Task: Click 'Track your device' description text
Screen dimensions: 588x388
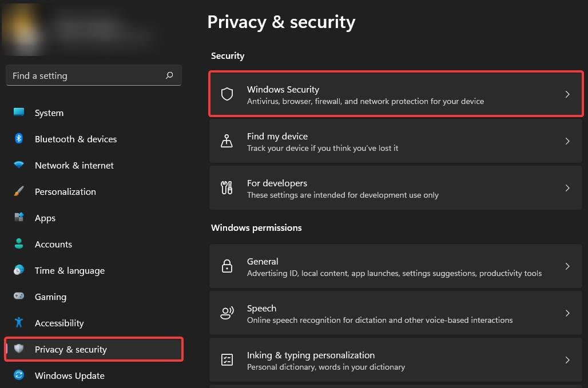Action: 323,148
